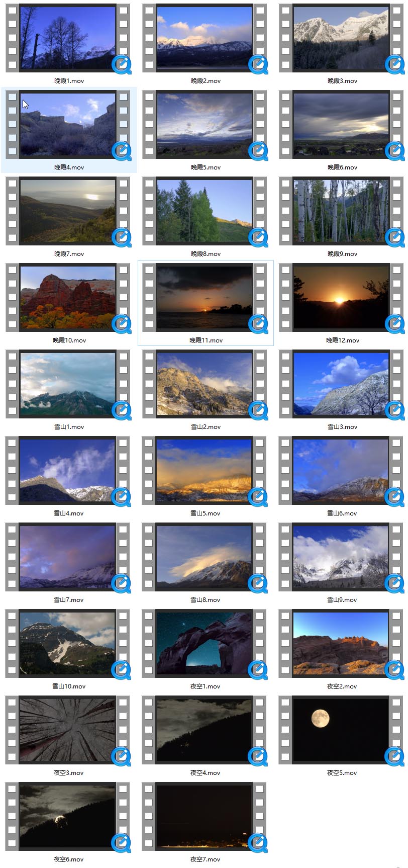The height and width of the screenshot is (868, 408).
Task: Select the 夜空7.mov dark video icon
Action: 205,817
